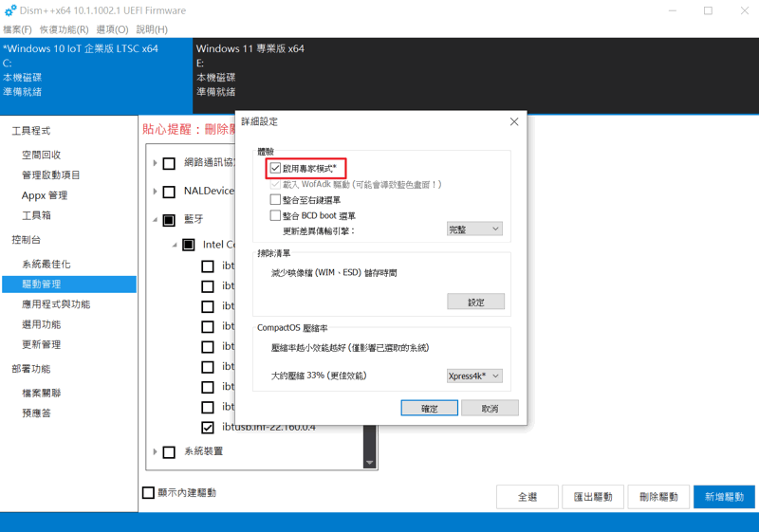Maximize the Dism++ window
759x532 pixels.
(x=708, y=10)
